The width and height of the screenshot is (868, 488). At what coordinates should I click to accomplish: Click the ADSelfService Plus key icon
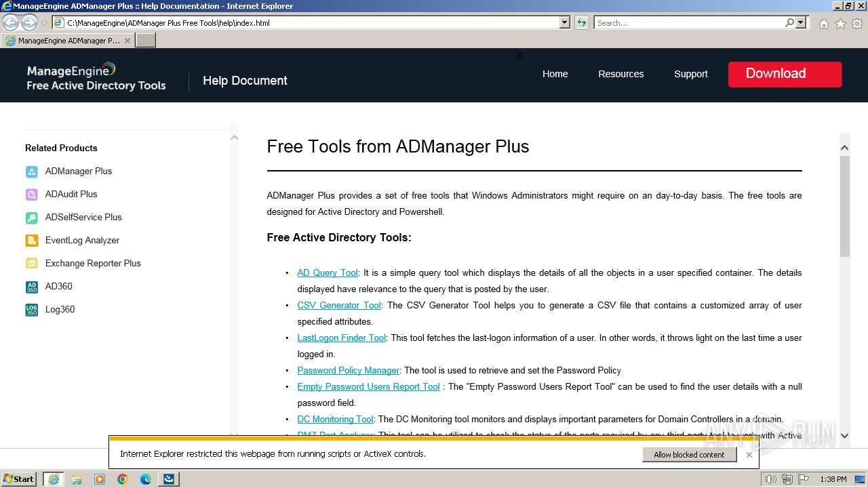pyautogui.click(x=32, y=218)
